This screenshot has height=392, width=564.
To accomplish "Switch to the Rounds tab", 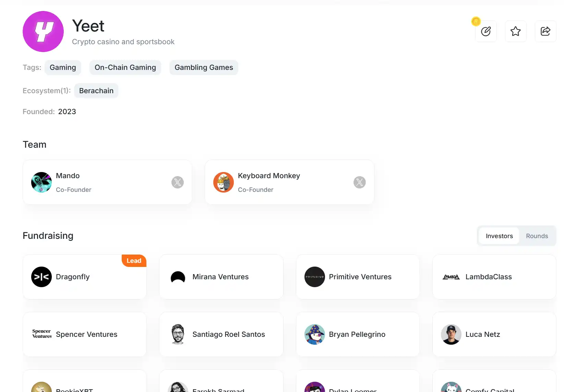I will click(537, 236).
